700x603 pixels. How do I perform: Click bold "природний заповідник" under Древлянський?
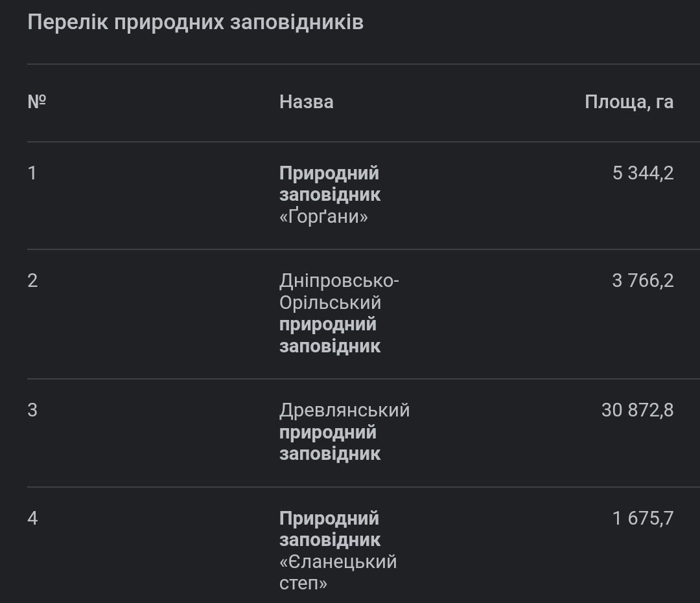click(329, 442)
